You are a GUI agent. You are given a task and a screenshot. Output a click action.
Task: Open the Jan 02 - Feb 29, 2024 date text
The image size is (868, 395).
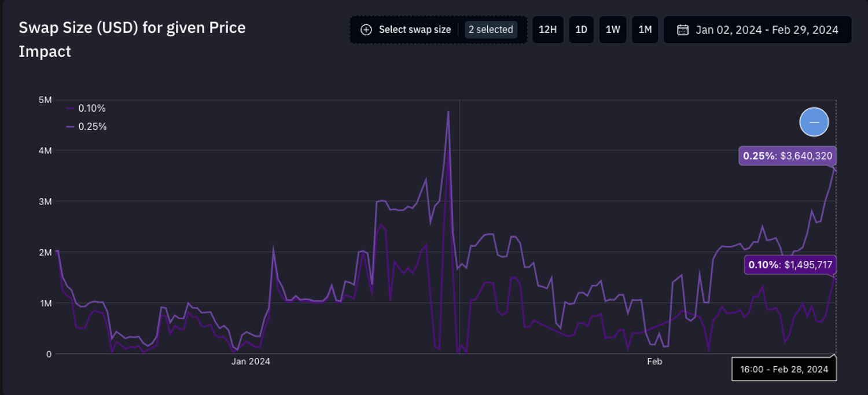click(766, 29)
